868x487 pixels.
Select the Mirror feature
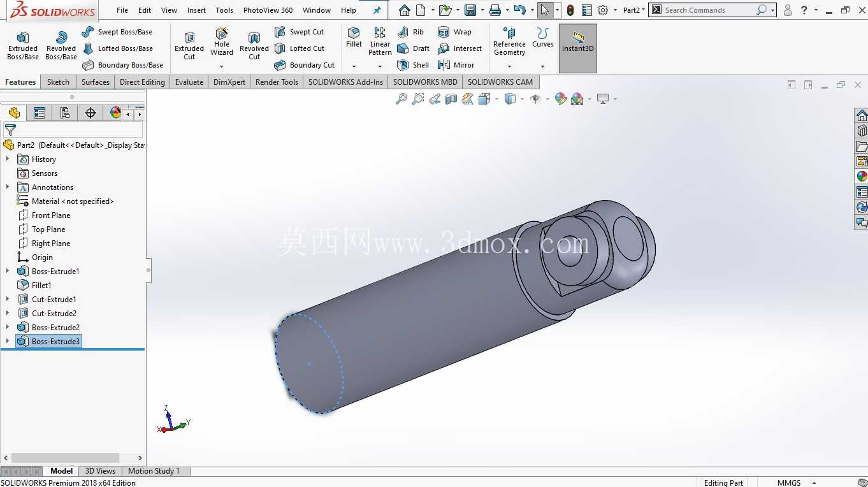click(x=456, y=65)
